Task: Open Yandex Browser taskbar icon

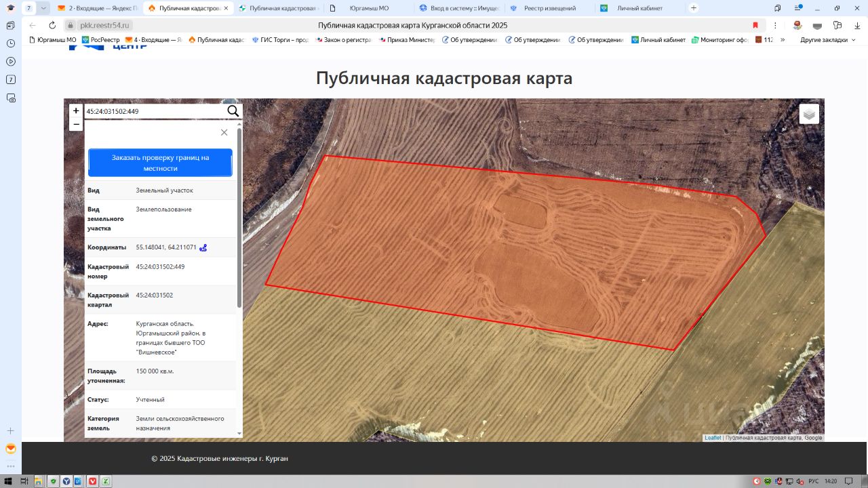Action: point(66,481)
